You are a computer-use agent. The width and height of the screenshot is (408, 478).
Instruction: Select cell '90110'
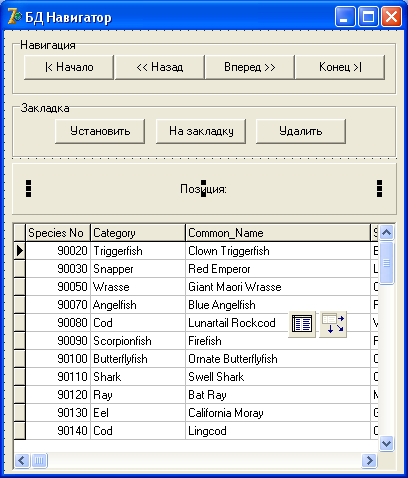click(x=58, y=377)
